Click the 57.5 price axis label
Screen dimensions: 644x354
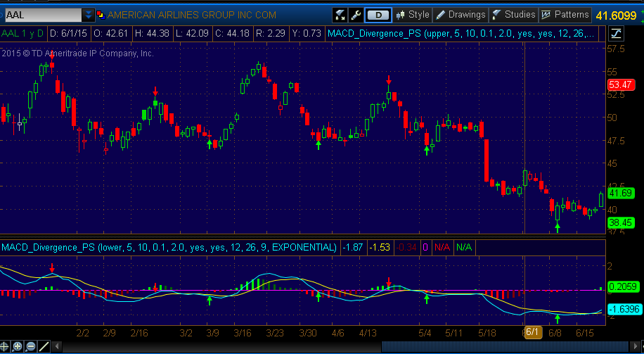point(616,49)
